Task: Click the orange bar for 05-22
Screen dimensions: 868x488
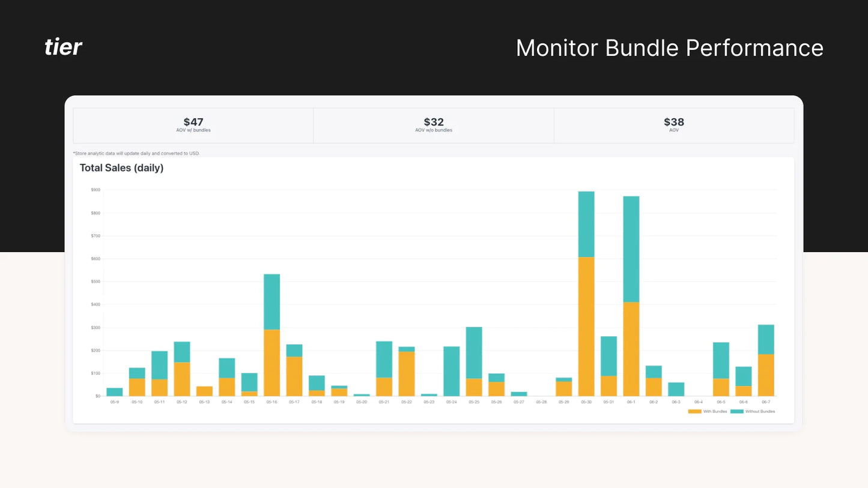Action: tap(407, 373)
